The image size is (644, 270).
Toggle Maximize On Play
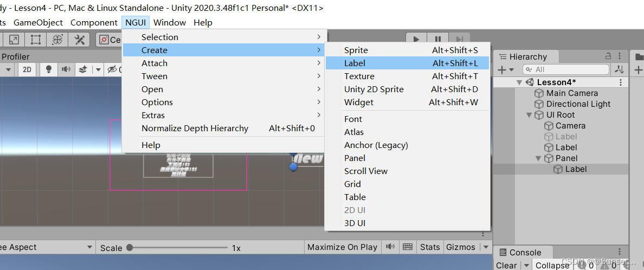[342, 247]
